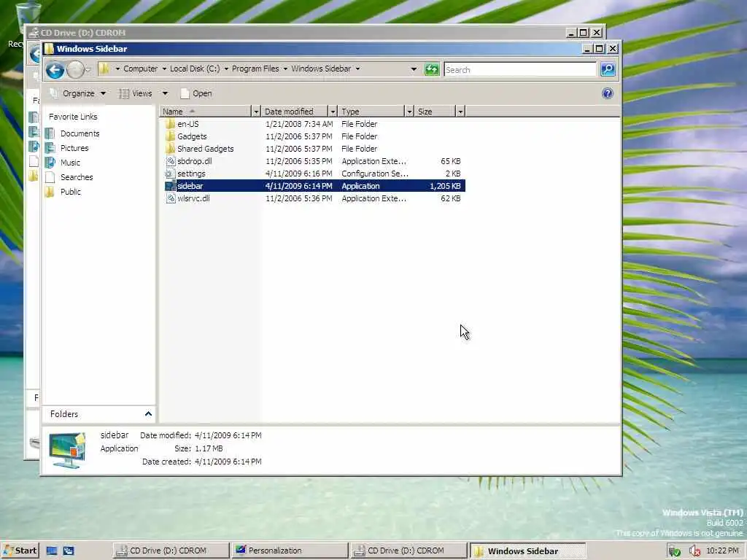Switch to Personalization taskbar button
The image size is (747, 560).
pos(290,551)
